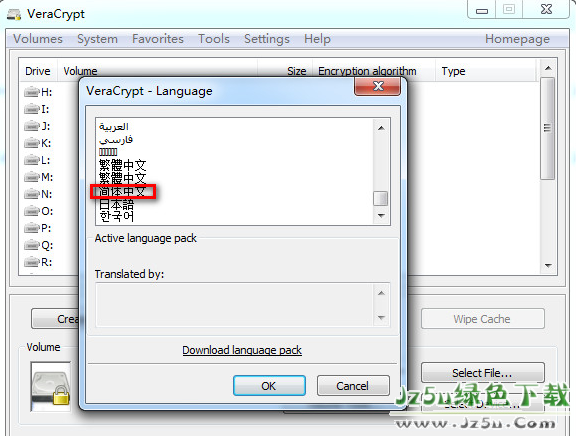
Task: Minimize the VeraCrypt main window
Action: [482, 10]
